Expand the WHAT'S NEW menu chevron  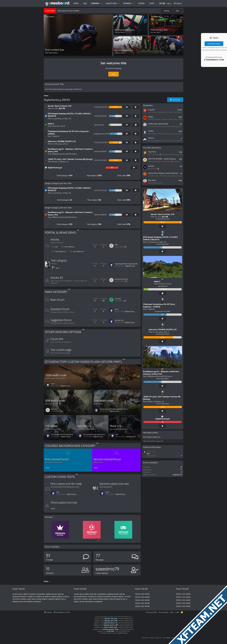coord(118,4)
